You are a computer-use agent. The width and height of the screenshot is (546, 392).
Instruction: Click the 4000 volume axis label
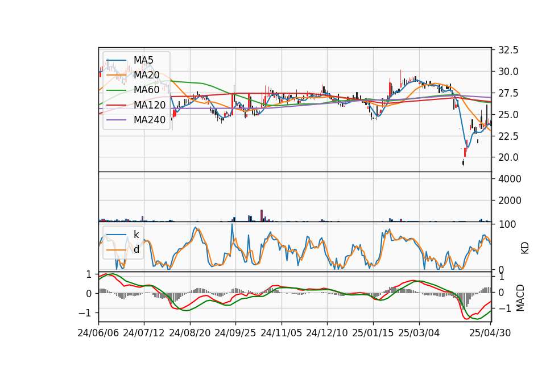[x=510, y=179]
